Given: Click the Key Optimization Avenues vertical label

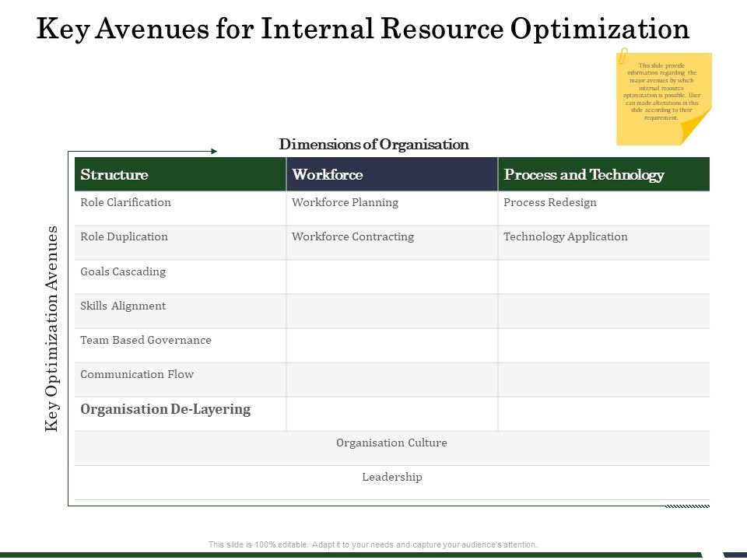Looking at the screenshot, I should (52, 328).
